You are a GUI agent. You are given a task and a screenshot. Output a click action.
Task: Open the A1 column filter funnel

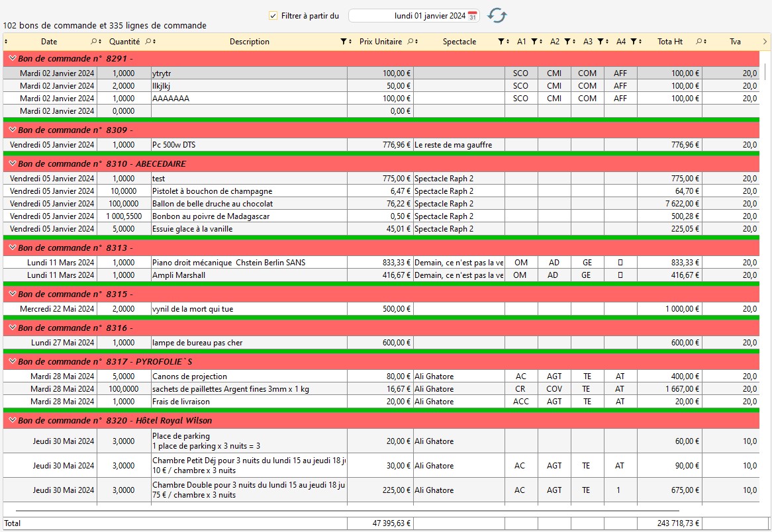(x=534, y=42)
